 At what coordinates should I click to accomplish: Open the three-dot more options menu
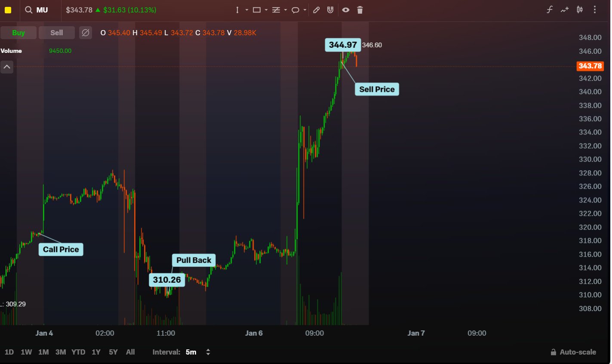[595, 9]
